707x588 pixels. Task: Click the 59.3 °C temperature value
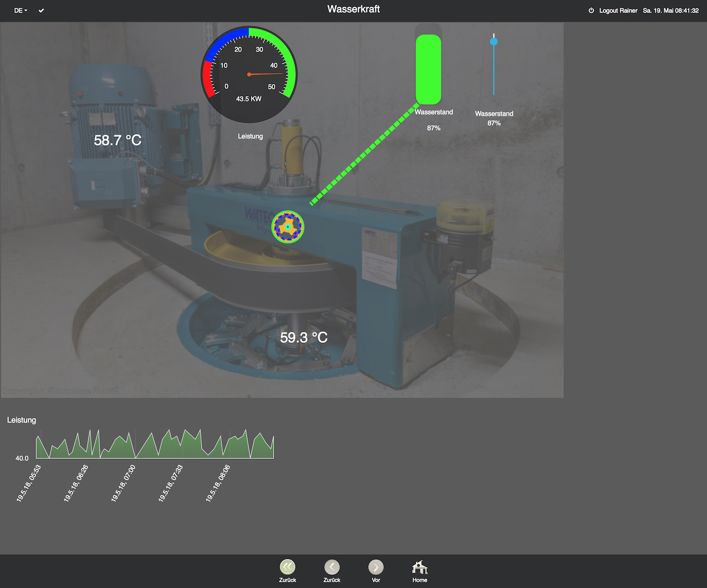pyautogui.click(x=303, y=337)
